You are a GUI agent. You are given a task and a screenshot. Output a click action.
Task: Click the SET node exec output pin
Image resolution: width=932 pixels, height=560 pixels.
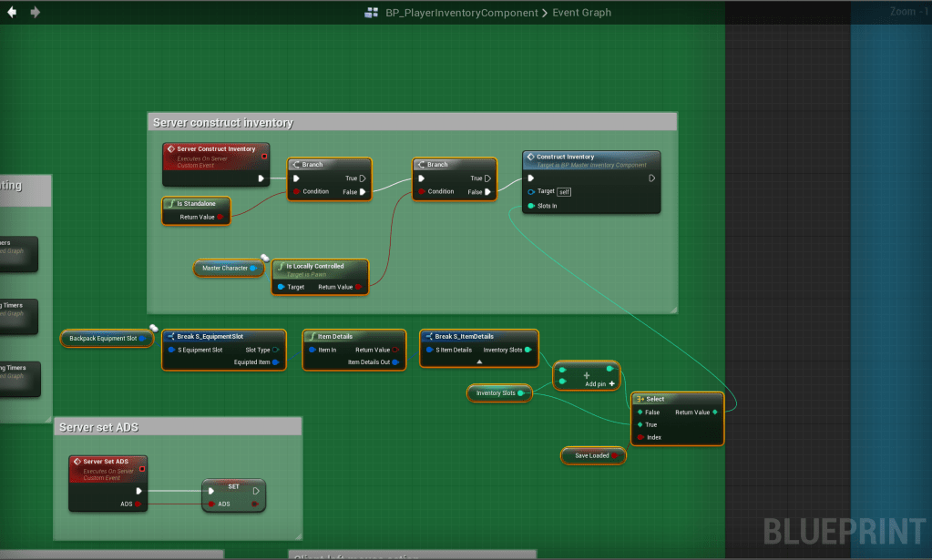[256, 491]
